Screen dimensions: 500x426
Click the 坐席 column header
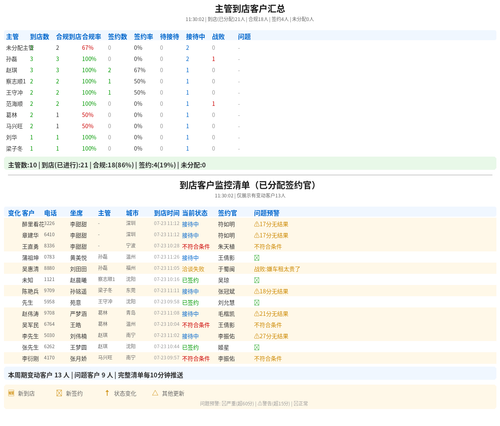76,213
